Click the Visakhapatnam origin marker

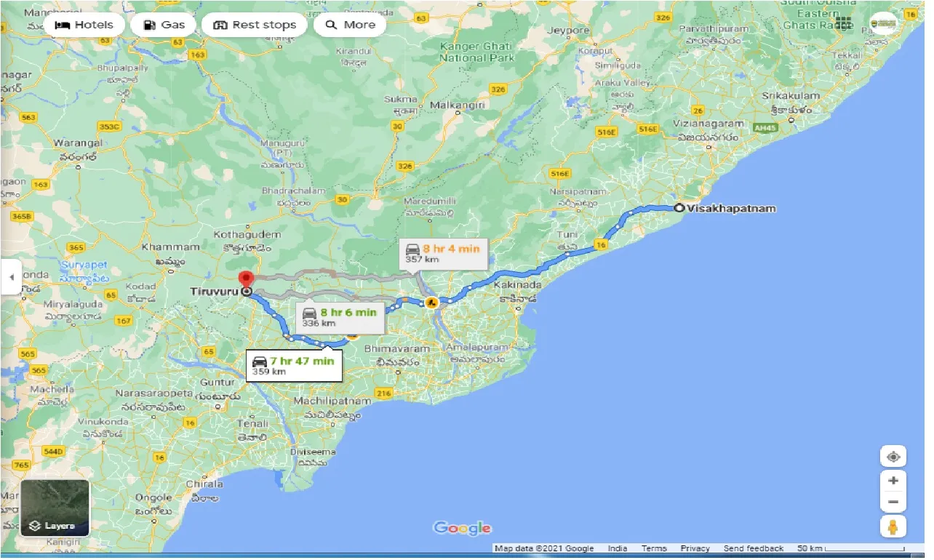point(679,207)
